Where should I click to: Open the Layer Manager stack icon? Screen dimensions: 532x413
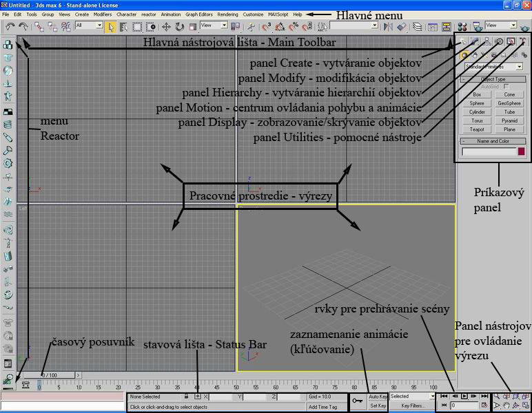pos(418,27)
